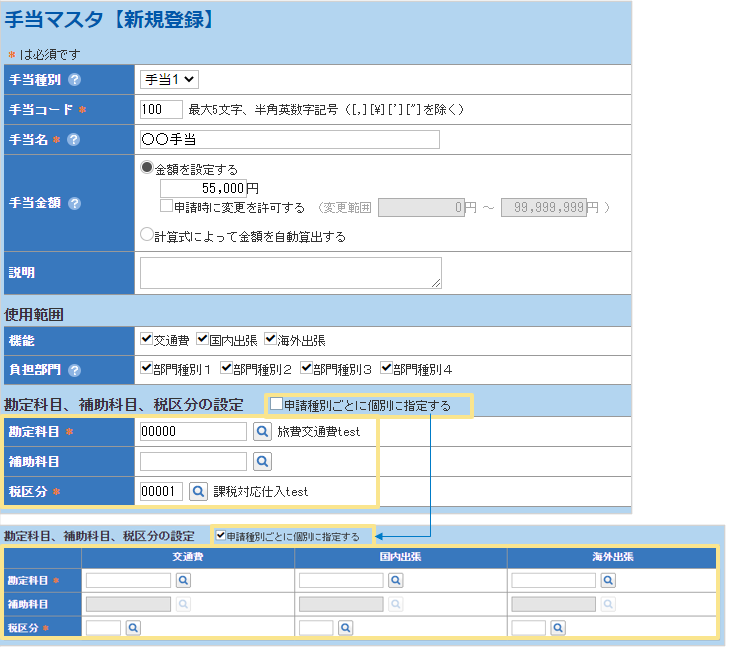This screenshot has width=729, height=647.
Task: Open search for 勘定科目 code 00000
Action: pyautogui.click(x=261, y=432)
